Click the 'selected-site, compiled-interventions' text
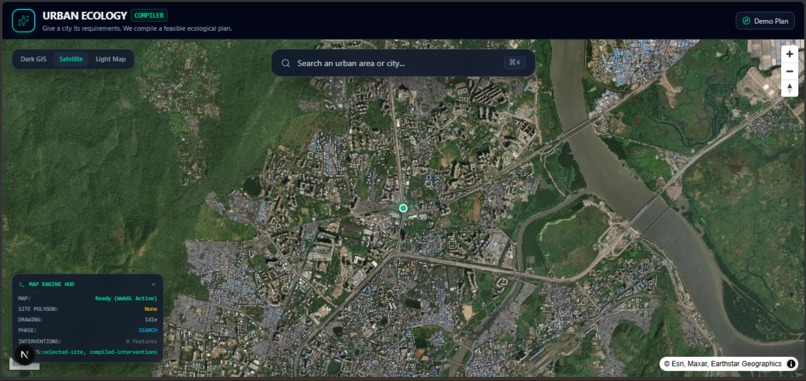This screenshot has width=806, height=381. 100,352
